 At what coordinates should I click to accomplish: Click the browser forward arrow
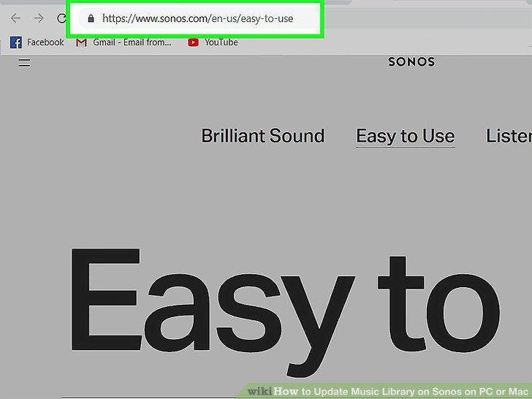point(39,18)
